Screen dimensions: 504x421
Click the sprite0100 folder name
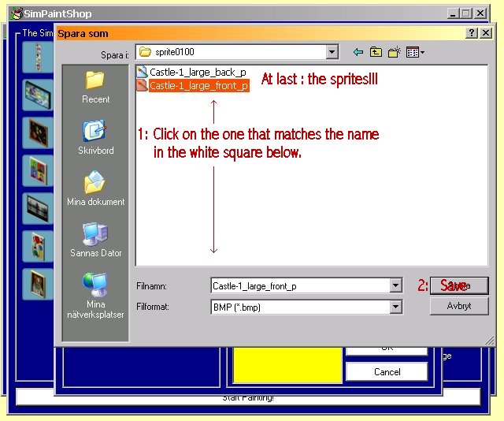click(175, 52)
